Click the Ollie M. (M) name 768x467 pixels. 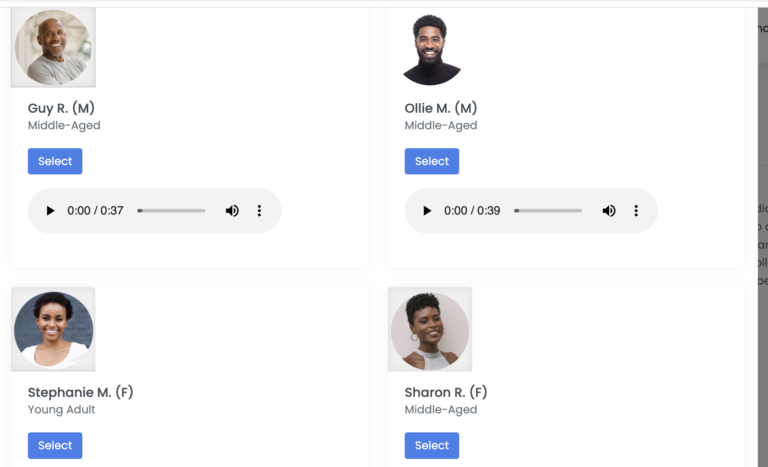click(441, 108)
